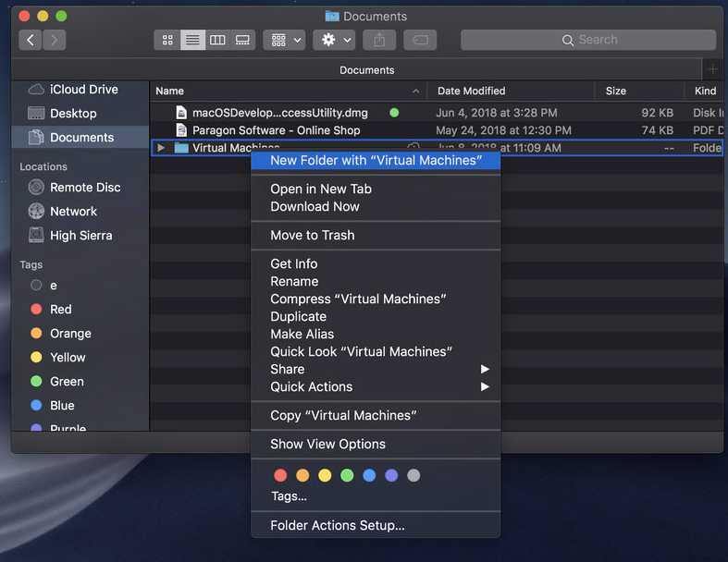Apply the red color tag in context menu

tap(280, 475)
